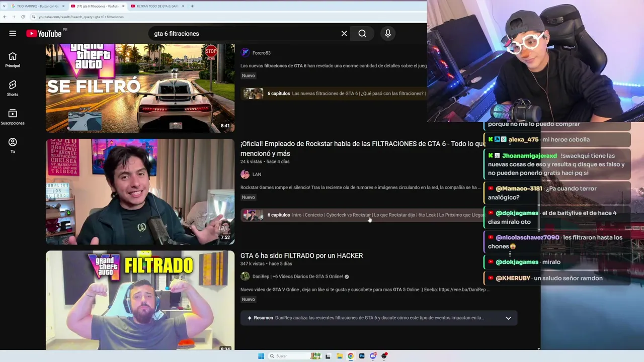Open GTA 6 ha sido FILTRADO video title
The height and width of the screenshot is (362, 644).
[x=301, y=255]
